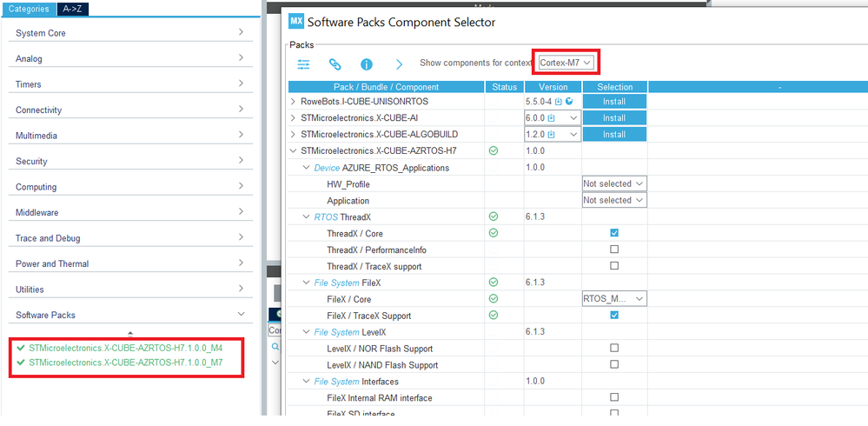Open X-CUBE-ALGOBUILD version 1.2.0 dropdown
Image resolution: width=868 pixels, height=426 pixels.
tap(553, 135)
